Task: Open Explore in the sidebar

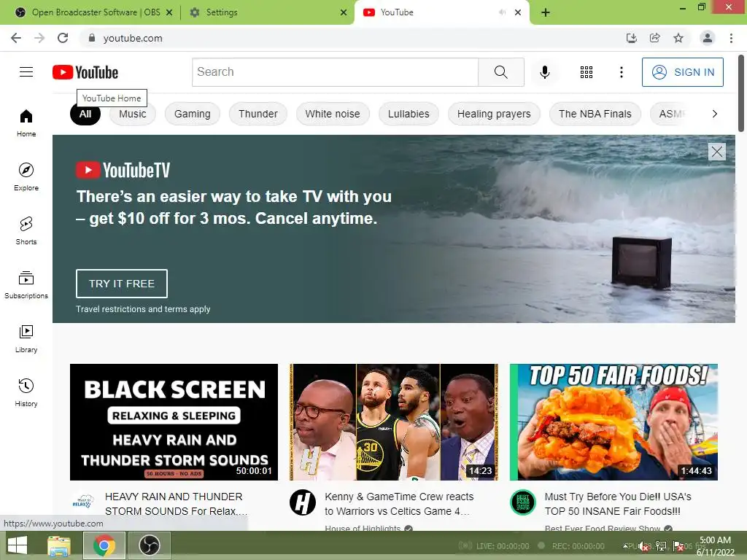Action: coord(26,177)
